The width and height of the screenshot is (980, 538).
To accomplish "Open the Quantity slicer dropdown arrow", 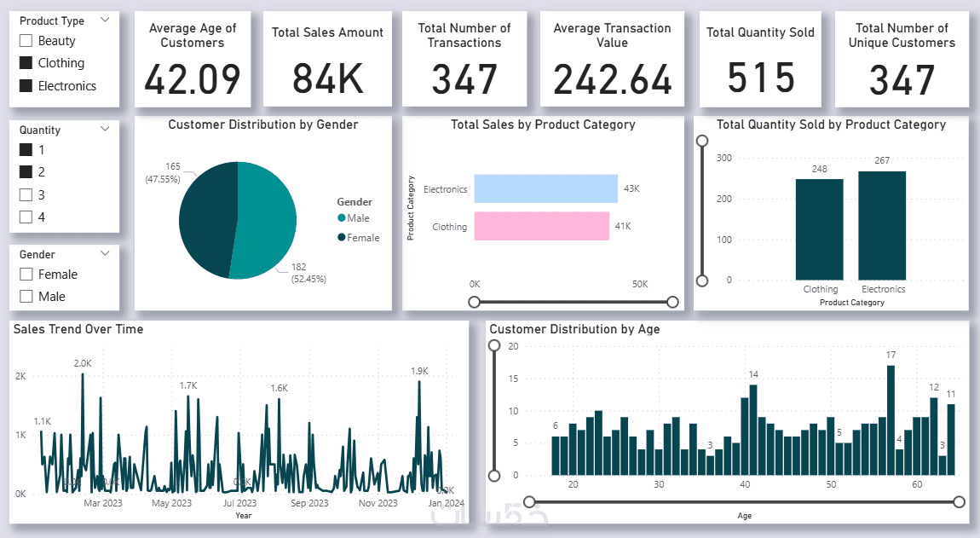I will click(105, 129).
